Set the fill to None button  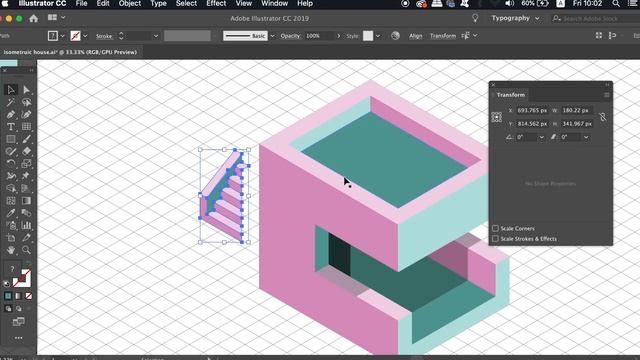tap(29, 296)
